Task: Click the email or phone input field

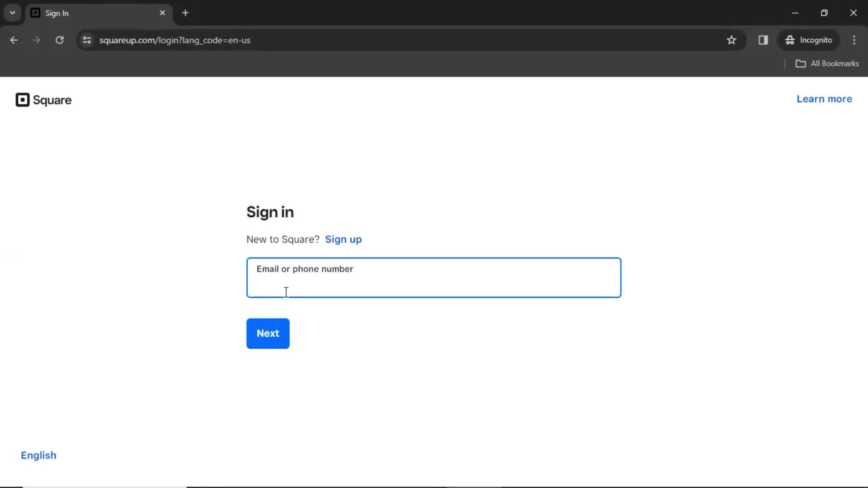Action: (434, 277)
